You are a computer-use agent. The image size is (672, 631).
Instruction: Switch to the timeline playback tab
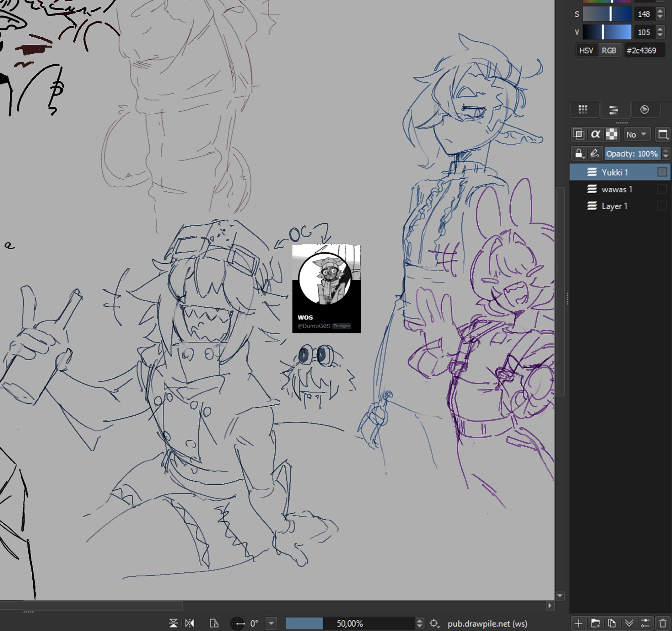pyautogui.click(x=645, y=110)
